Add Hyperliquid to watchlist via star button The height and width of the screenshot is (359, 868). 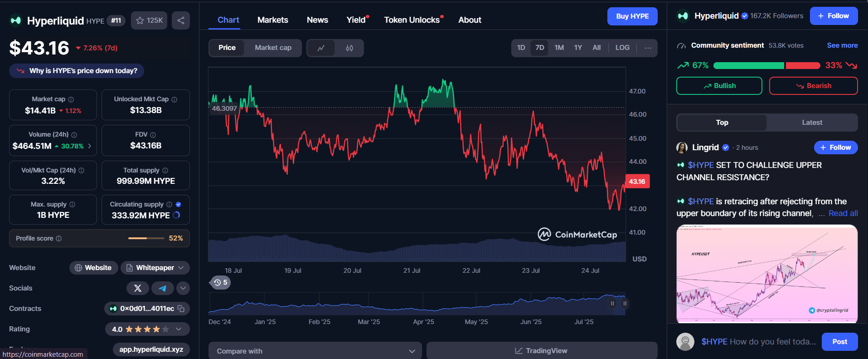(x=149, y=20)
